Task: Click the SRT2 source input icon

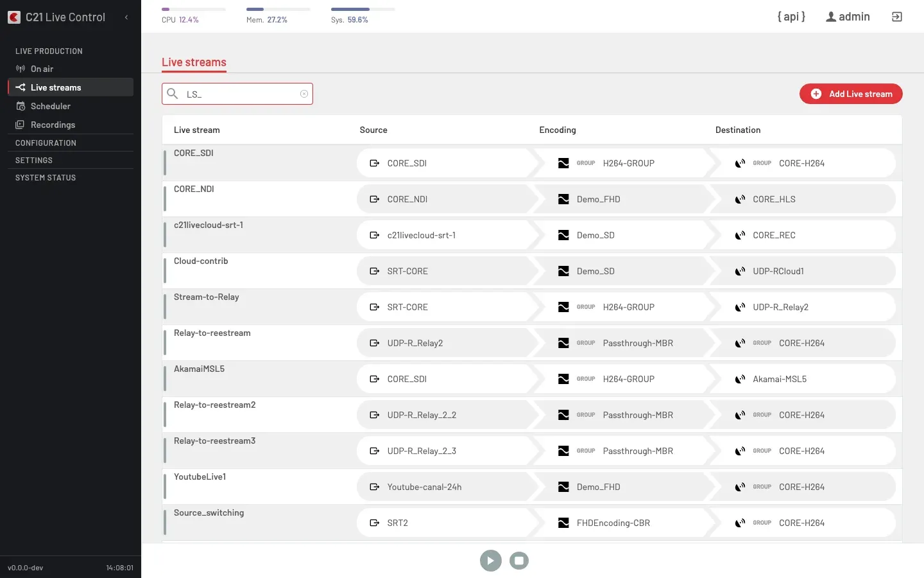Action: click(x=375, y=523)
